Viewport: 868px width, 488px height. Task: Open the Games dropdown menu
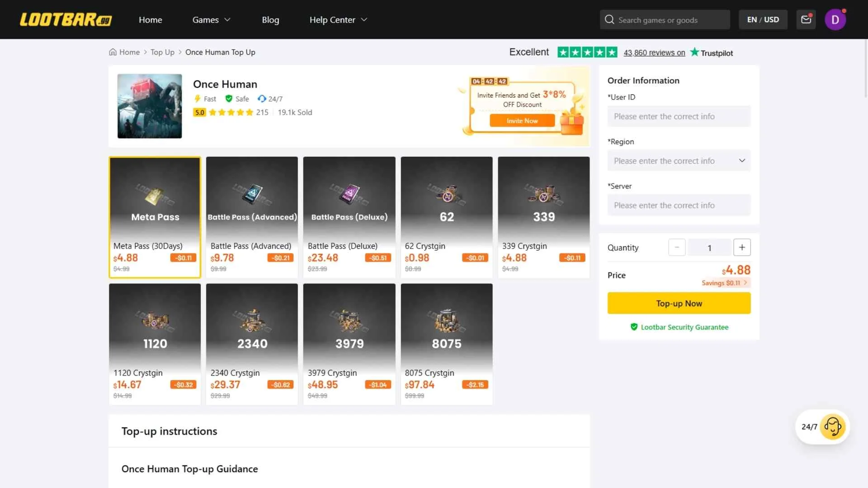(211, 19)
